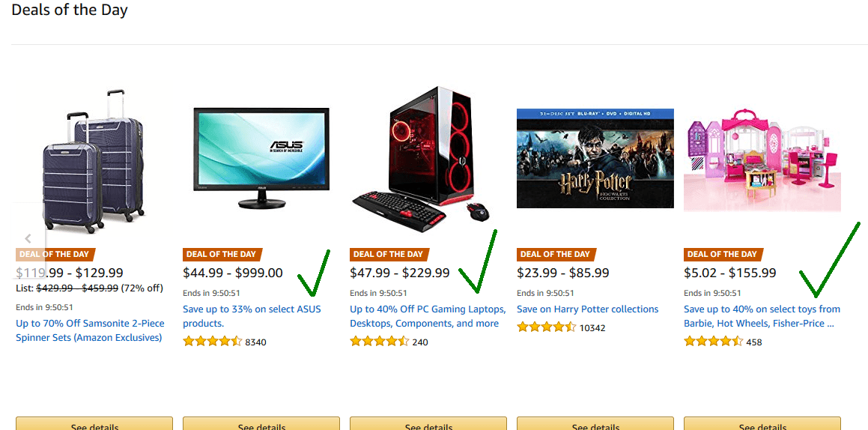Open the PC Gaming Laptops deal link
Viewport: 868px width, 430px height.
tap(428, 316)
